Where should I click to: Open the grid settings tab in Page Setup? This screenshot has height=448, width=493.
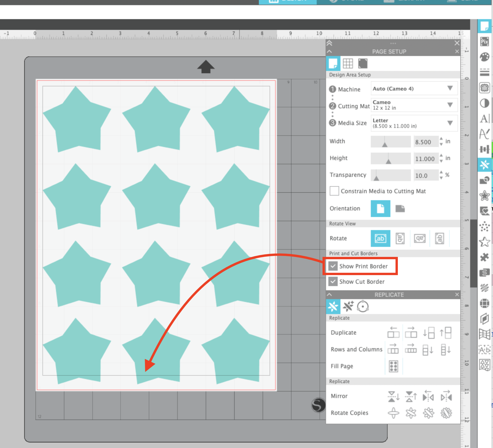pyautogui.click(x=348, y=63)
